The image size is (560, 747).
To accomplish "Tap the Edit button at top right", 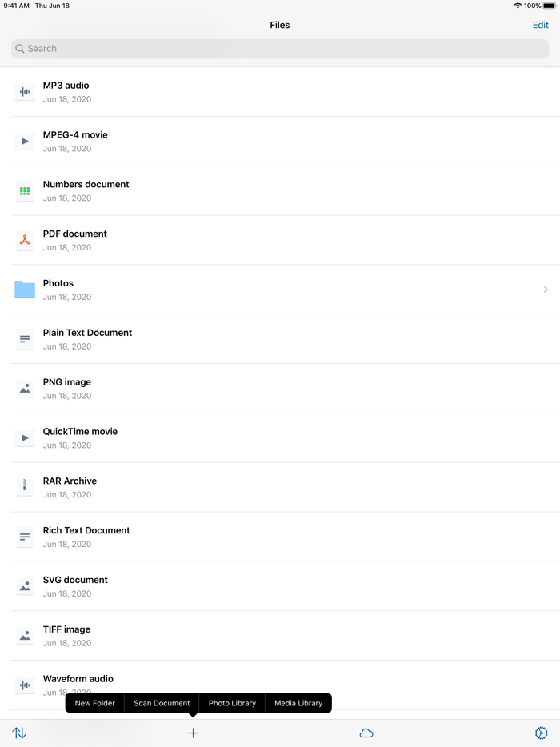I will (539, 25).
